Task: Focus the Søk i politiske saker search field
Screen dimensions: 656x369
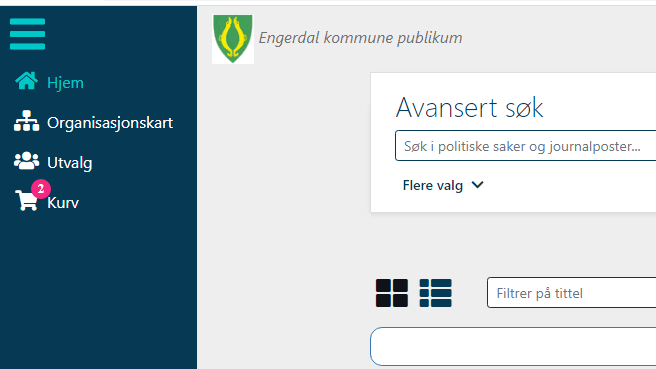Action: [525, 146]
